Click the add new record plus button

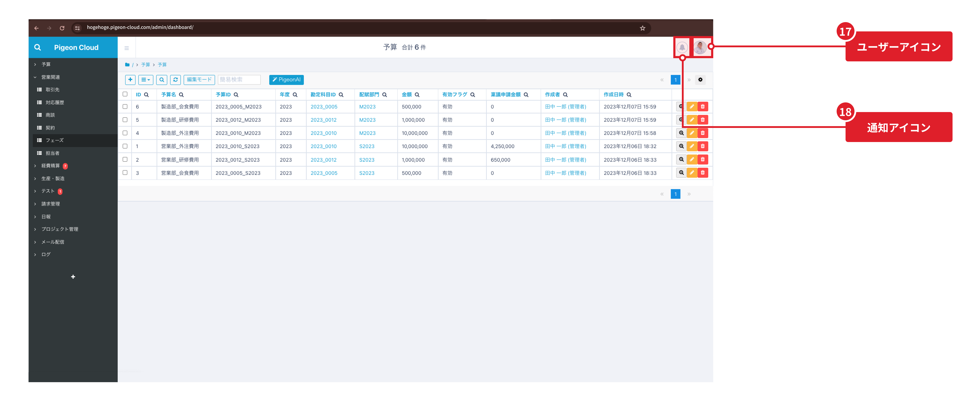point(130,80)
